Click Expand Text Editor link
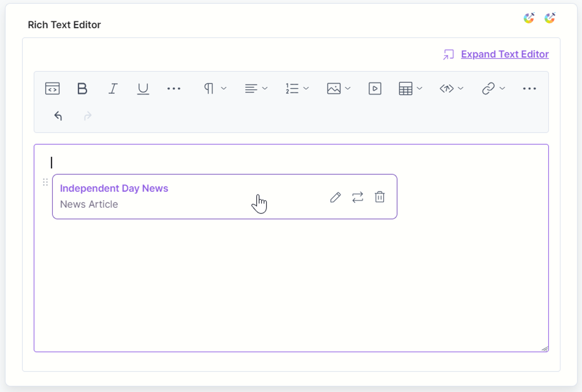 (x=505, y=54)
